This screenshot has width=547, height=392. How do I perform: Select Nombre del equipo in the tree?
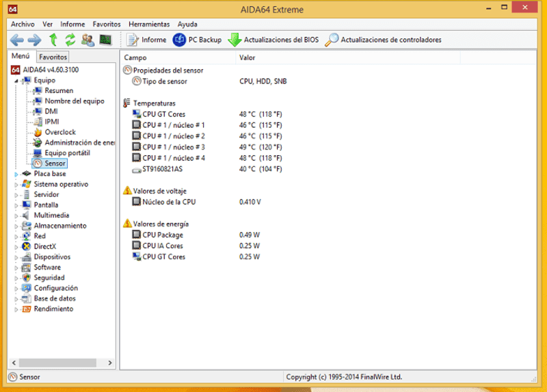pos(75,101)
